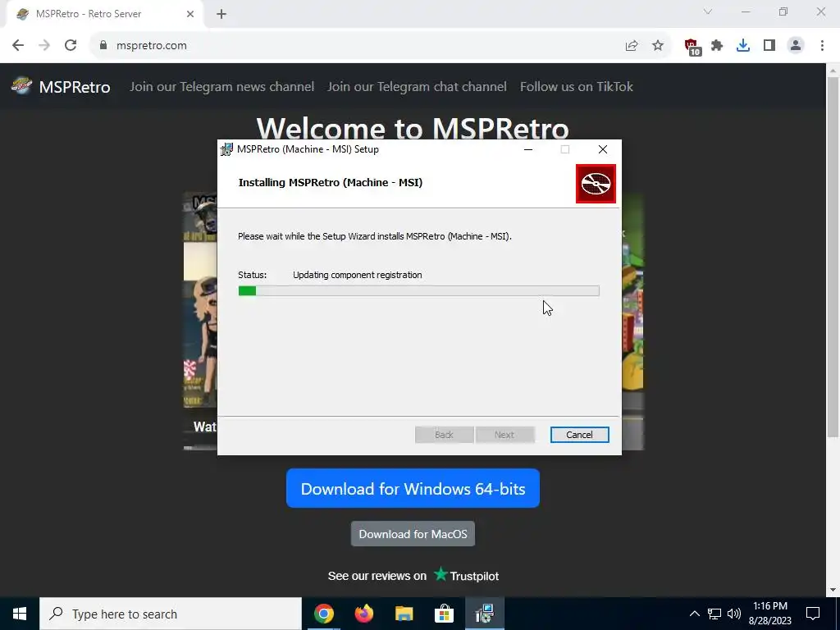Click the red installer disc logo
The image size is (840, 630).
596,184
